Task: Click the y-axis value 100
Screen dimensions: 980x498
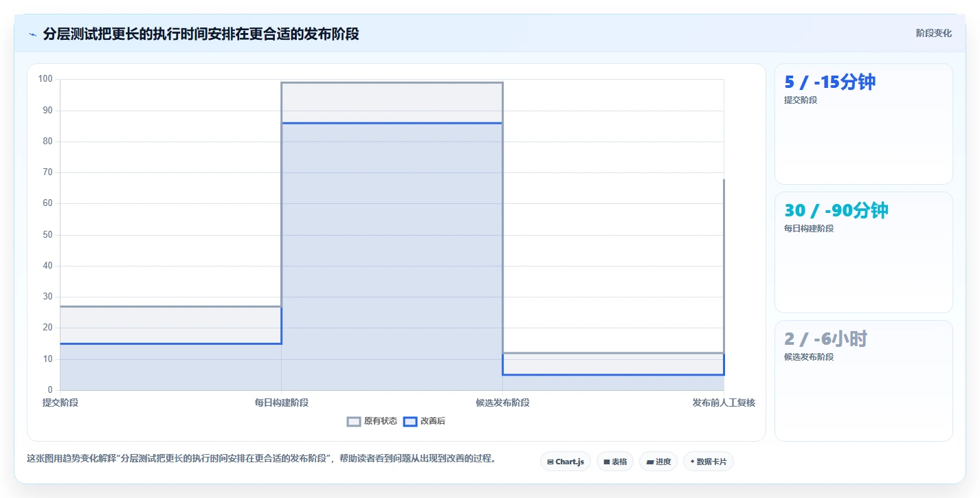Action: tap(45, 79)
